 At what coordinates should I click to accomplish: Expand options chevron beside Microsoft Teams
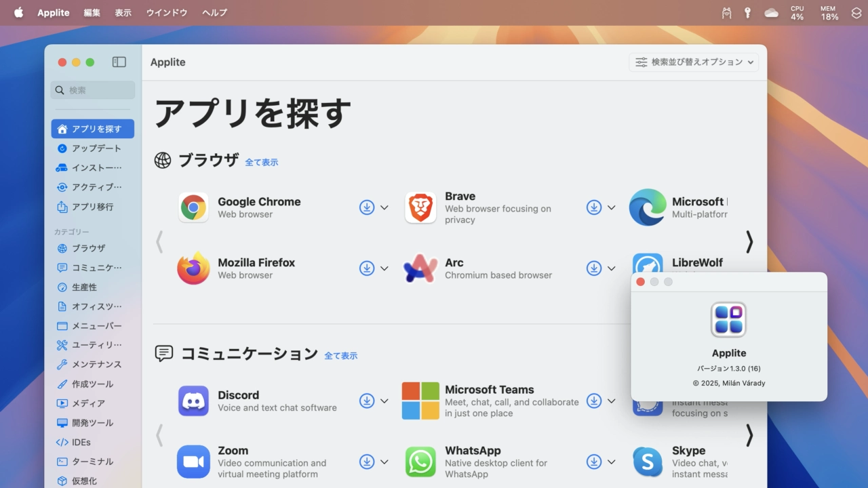[x=612, y=401]
